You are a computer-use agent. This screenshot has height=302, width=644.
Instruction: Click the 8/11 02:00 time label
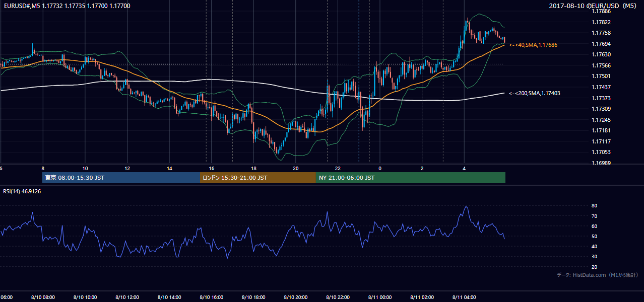[422, 297]
